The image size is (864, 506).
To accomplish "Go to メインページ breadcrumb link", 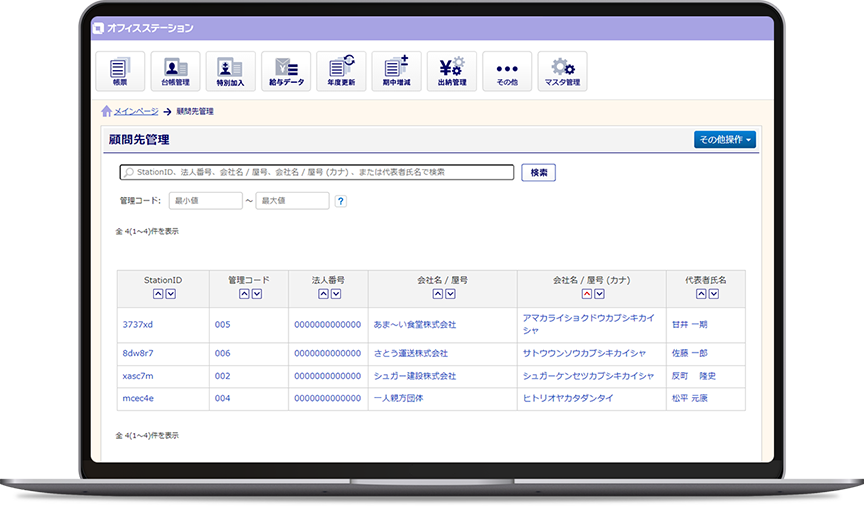I will click(x=136, y=111).
